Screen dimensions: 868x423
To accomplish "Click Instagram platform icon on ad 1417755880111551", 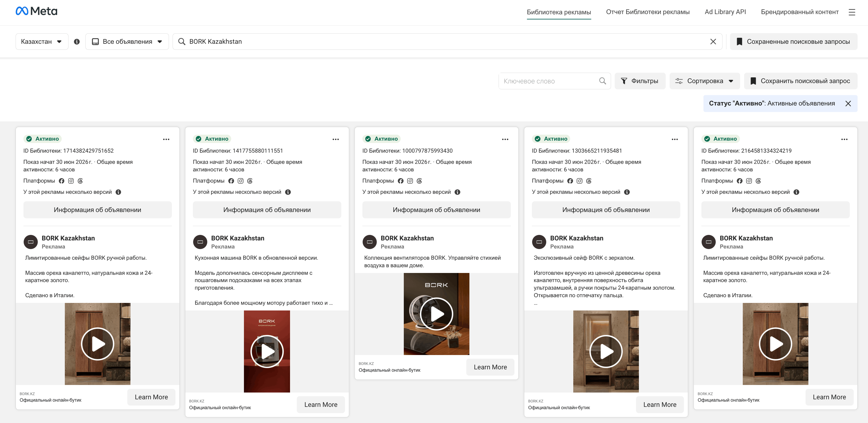I will (240, 181).
